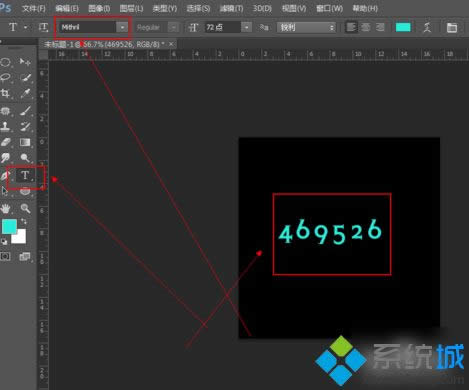Open the 图像(I) menu
The height and width of the screenshot is (390, 469).
99,8
